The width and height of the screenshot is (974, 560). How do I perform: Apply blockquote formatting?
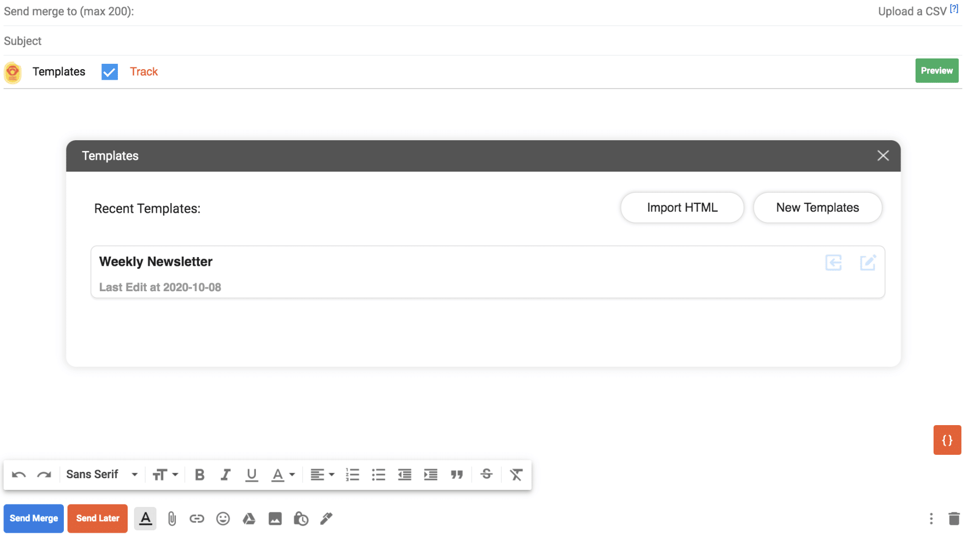click(457, 475)
